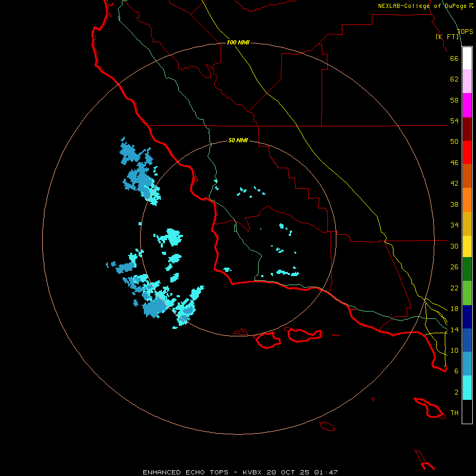Viewport: 476px width, 476px height.
Task: Click the 38 legend value
Action: (454, 204)
